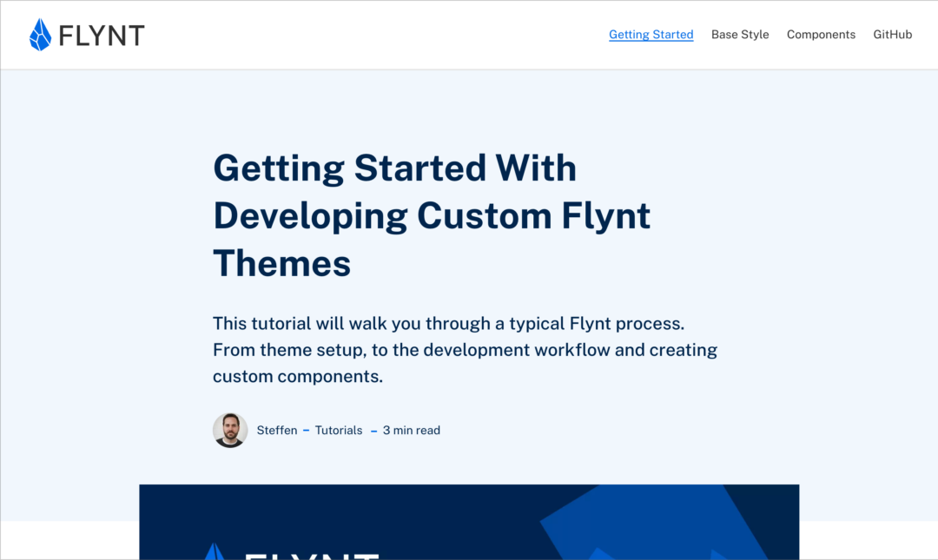The height and width of the screenshot is (560, 938).
Task: Visit the GitHub link in navigation
Action: [x=893, y=35]
